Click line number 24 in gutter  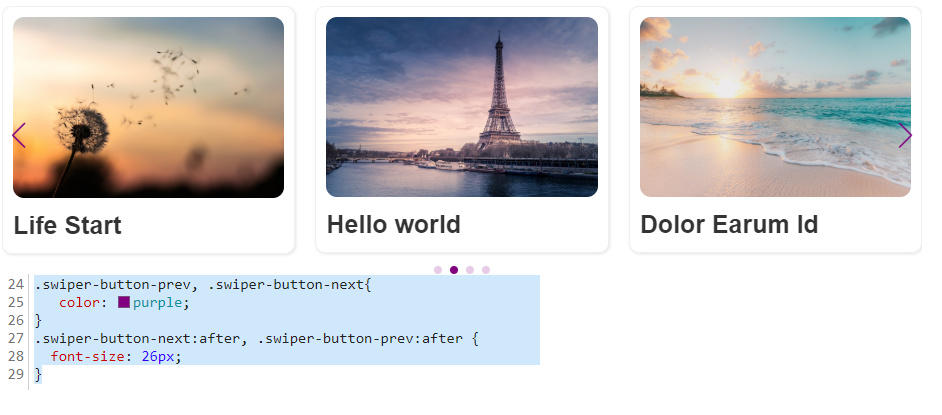click(x=16, y=285)
